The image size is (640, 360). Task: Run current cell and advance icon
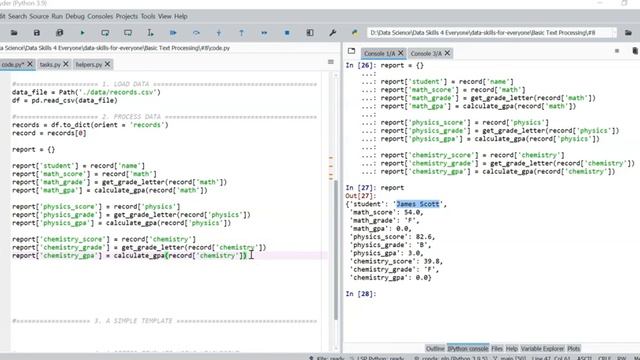pos(128,33)
